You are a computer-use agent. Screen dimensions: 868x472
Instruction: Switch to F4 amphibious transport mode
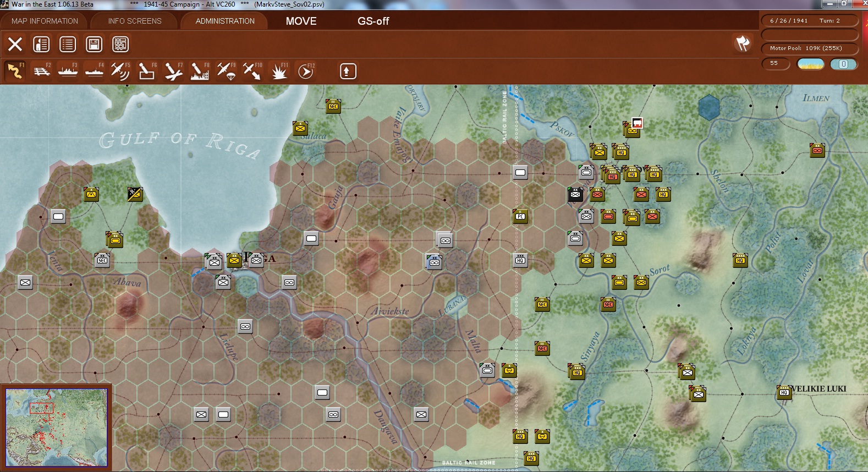click(95, 71)
